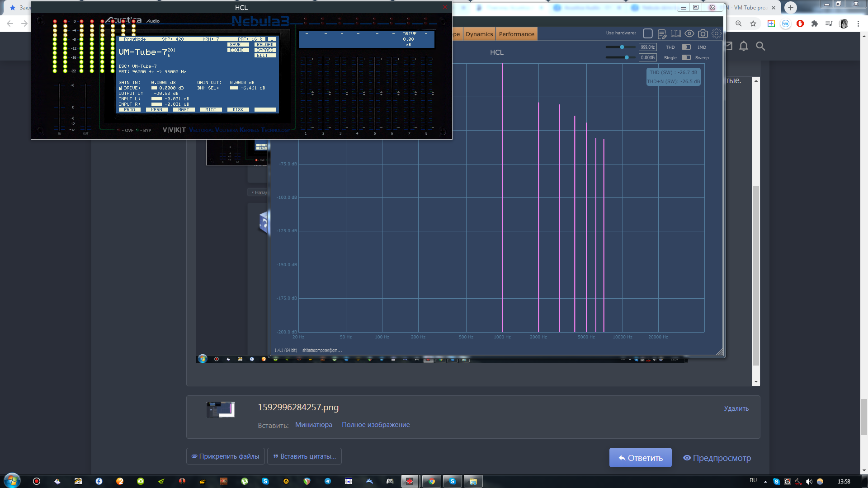The height and width of the screenshot is (488, 868).
Task: Open Telegram from the taskbar
Action: [x=327, y=481]
